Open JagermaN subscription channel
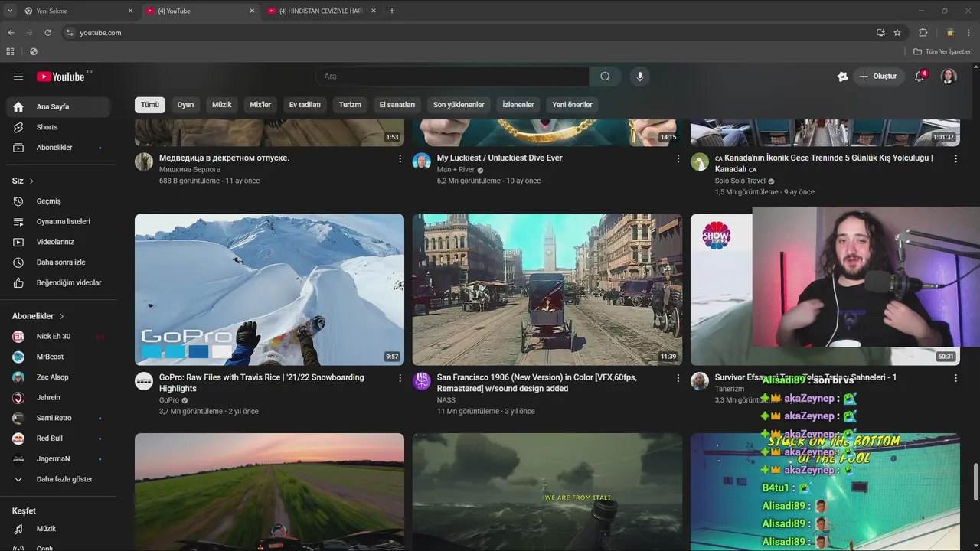Image resolution: width=980 pixels, height=551 pixels. point(58,458)
